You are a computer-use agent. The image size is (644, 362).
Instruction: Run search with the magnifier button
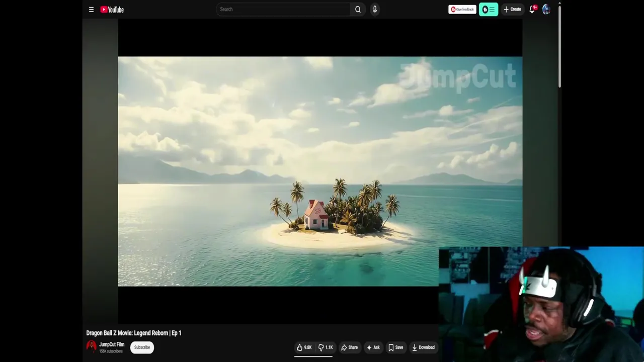click(x=358, y=9)
